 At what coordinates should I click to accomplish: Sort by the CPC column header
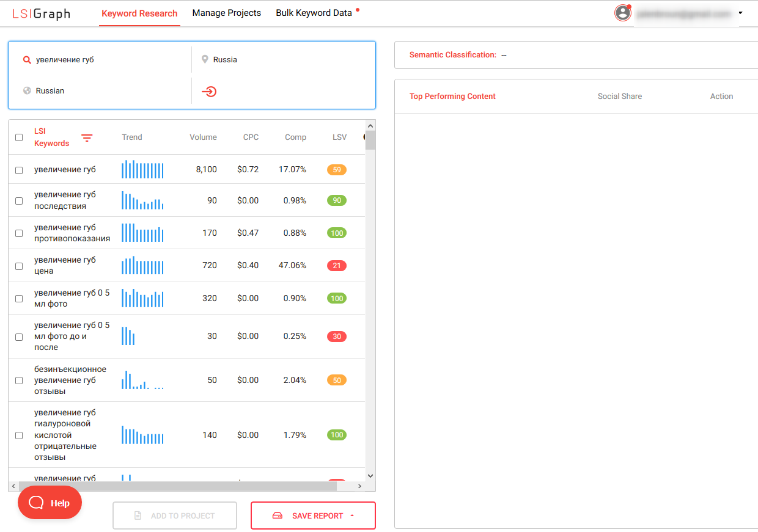[251, 137]
